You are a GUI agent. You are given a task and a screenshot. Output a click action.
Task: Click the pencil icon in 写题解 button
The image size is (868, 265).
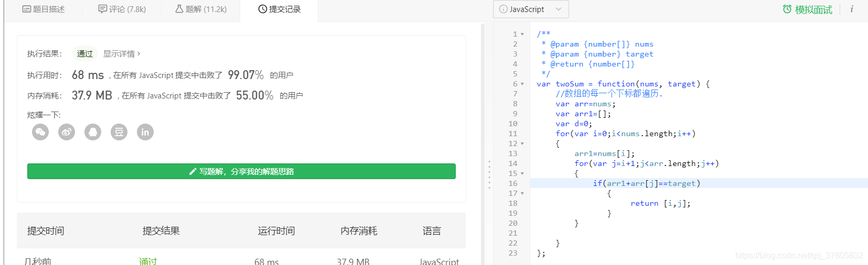[x=192, y=171]
